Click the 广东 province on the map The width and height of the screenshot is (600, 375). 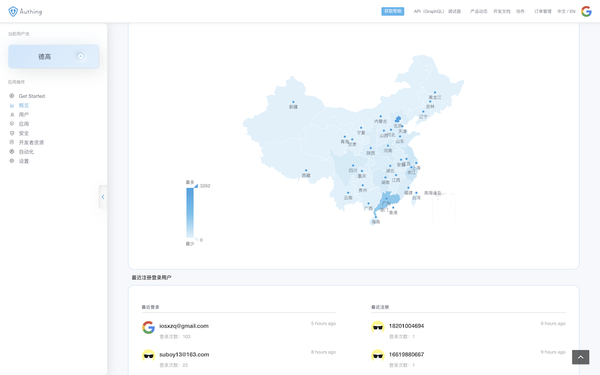pyautogui.click(x=387, y=202)
